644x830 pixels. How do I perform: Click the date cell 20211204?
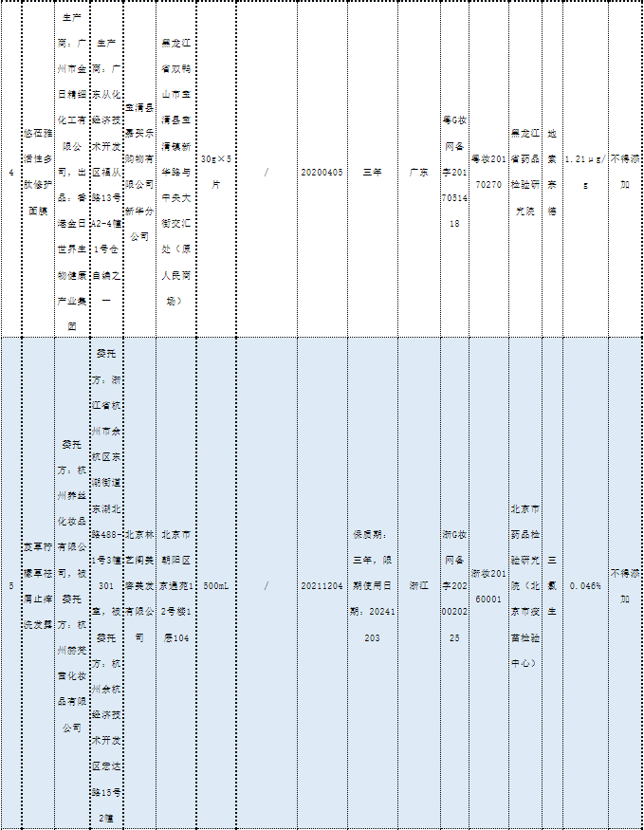coord(321,586)
